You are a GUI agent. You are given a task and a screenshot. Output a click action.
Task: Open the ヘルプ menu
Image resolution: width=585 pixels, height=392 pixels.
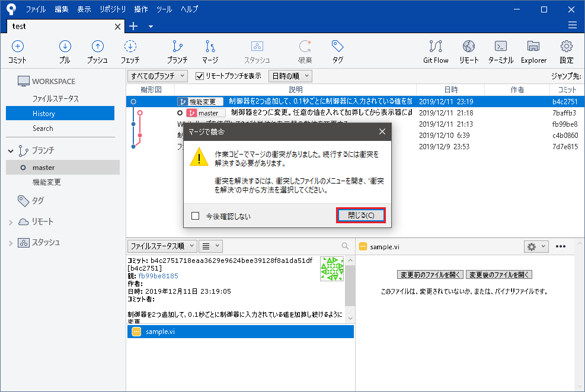click(190, 9)
